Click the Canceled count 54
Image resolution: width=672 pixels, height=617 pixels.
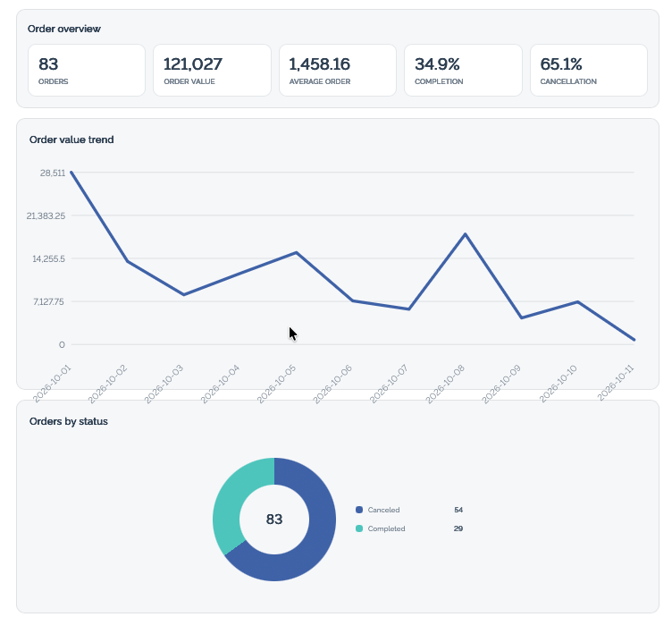click(x=458, y=510)
